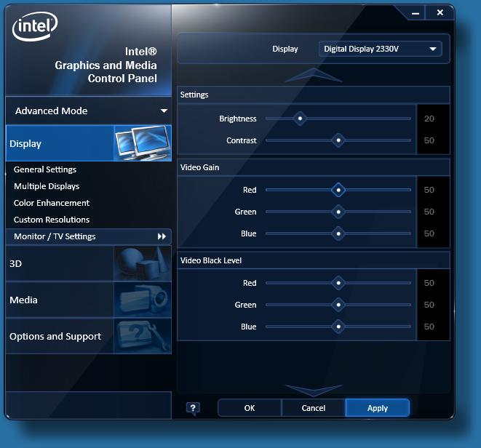Click the Cancel button
This screenshot has width=481, height=448.
point(313,408)
